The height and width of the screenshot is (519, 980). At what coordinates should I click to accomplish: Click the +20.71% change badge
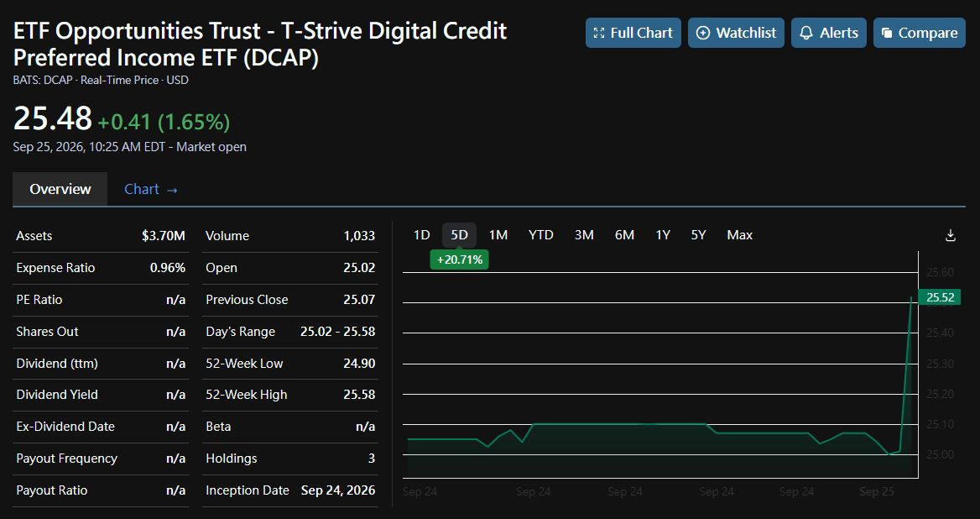(460, 259)
